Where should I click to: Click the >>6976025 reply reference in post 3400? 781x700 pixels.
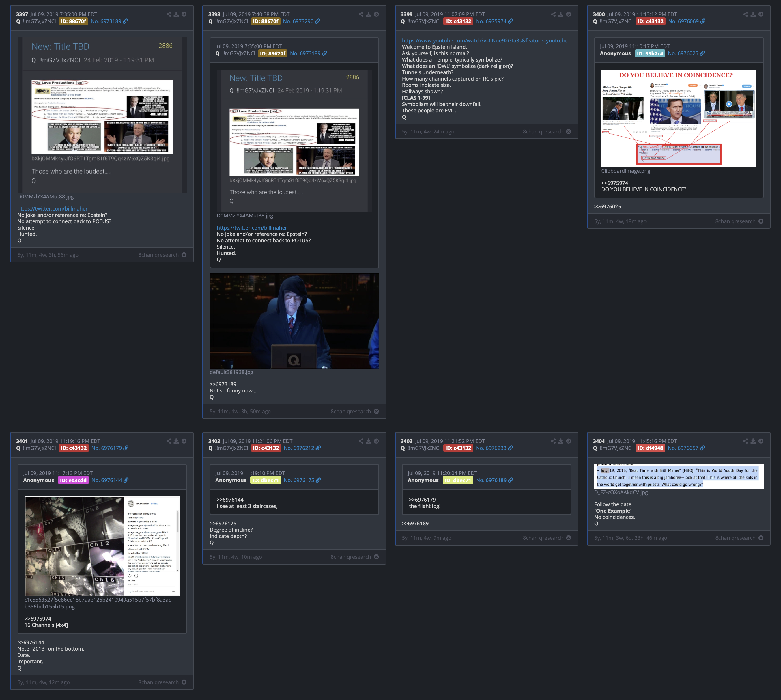tap(607, 206)
